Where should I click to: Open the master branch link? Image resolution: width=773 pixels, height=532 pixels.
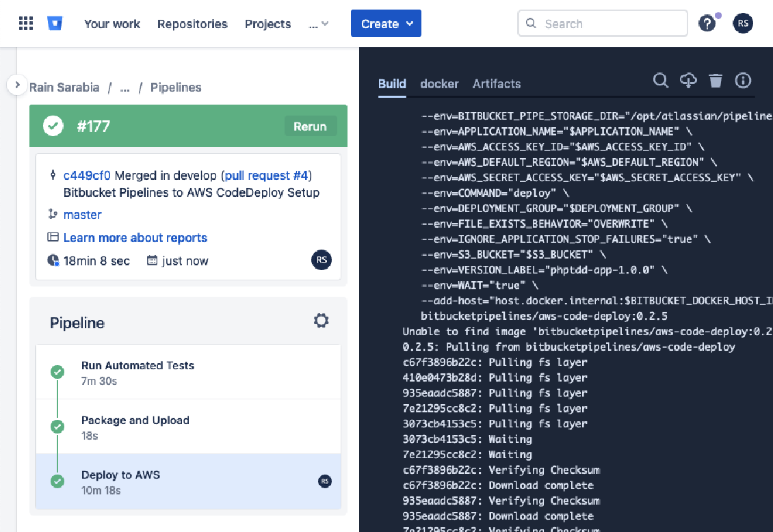point(82,214)
